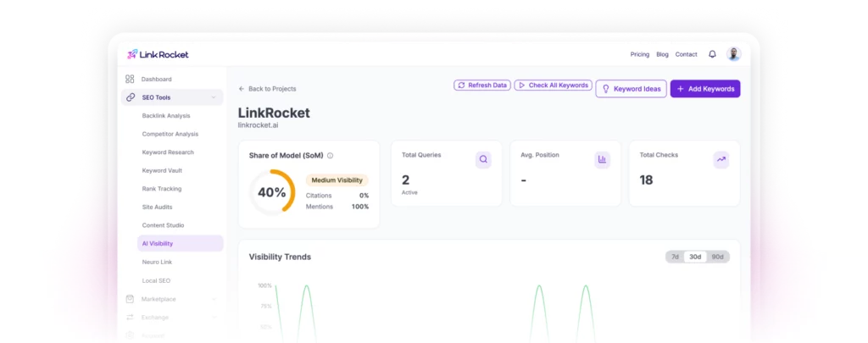The image size is (868, 343).
Task: Switch trends range to 7d
Action: (x=675, y=257)
